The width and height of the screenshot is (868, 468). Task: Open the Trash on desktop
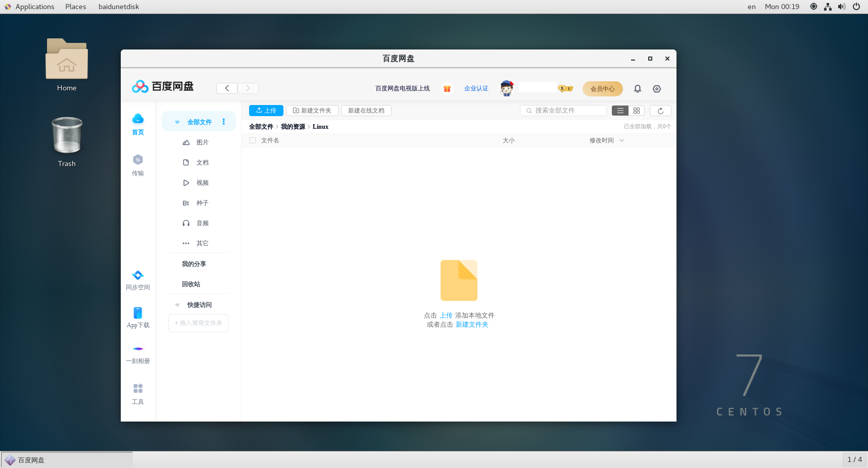point(67,142)
